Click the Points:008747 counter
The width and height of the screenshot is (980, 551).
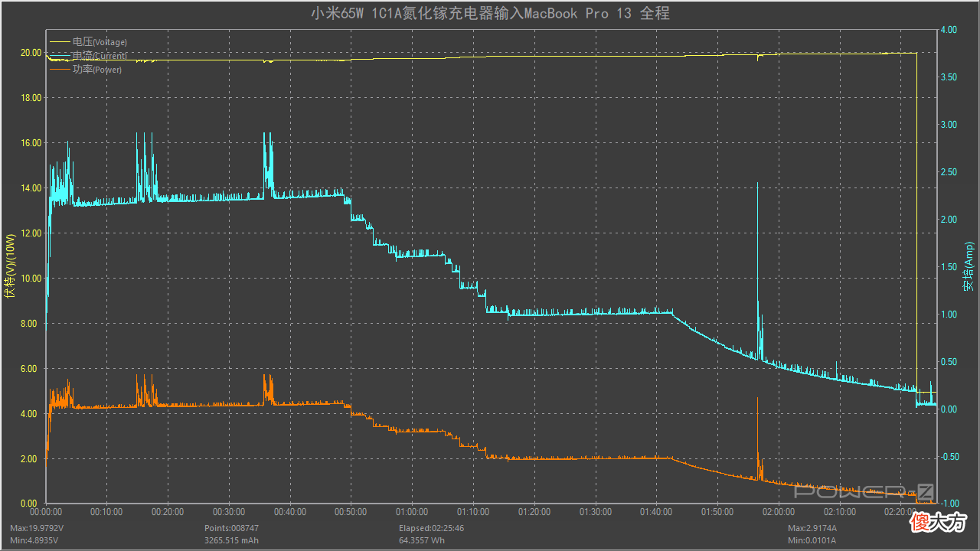point(231,528)
